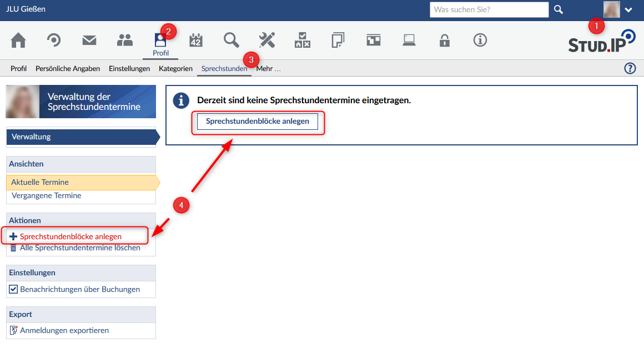
Task: Open the Tools wrench icon
Action: pos(267,40)
